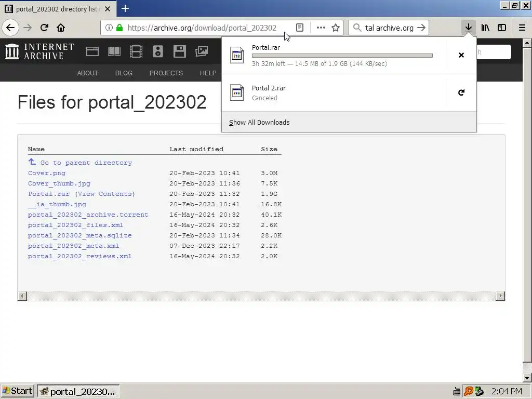The image size is (532, 399).
Task: Reload the current page
Action: pyautogui.click(x=44, y=28)
